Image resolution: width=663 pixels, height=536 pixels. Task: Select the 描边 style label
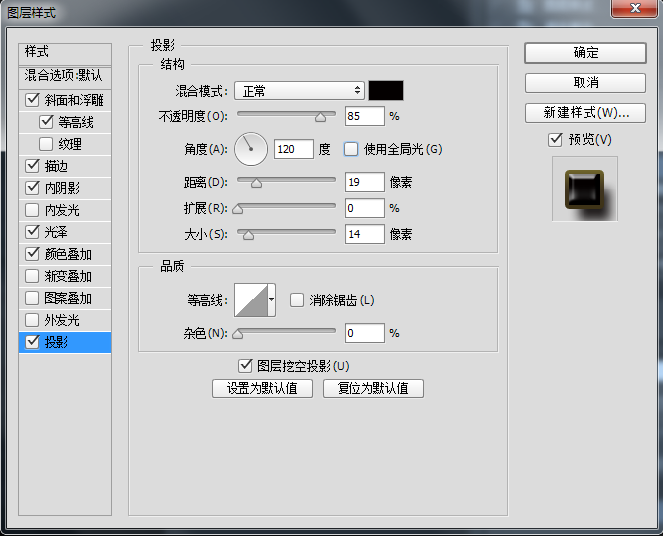pos(56,166)
